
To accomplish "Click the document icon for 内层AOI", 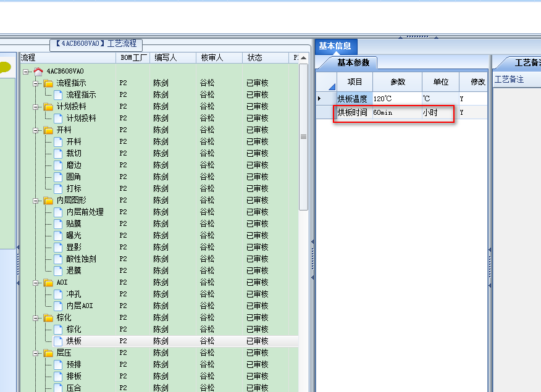I will 58,306.
